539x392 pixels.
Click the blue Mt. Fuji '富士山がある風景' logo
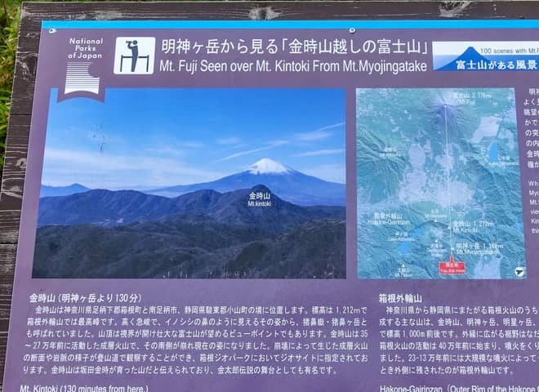tap(485, 56)
